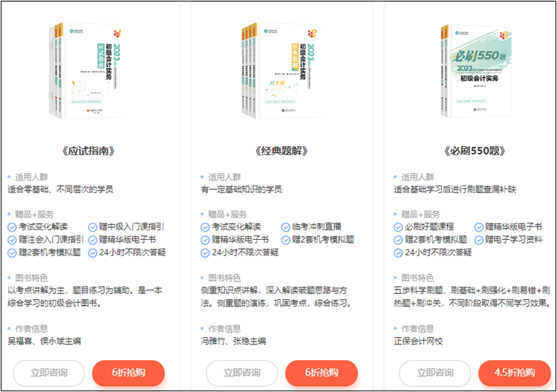Click the 《必刷550题》 book cover image
The width and height of the screenshot is (557, 392).
tap(476, 71)
